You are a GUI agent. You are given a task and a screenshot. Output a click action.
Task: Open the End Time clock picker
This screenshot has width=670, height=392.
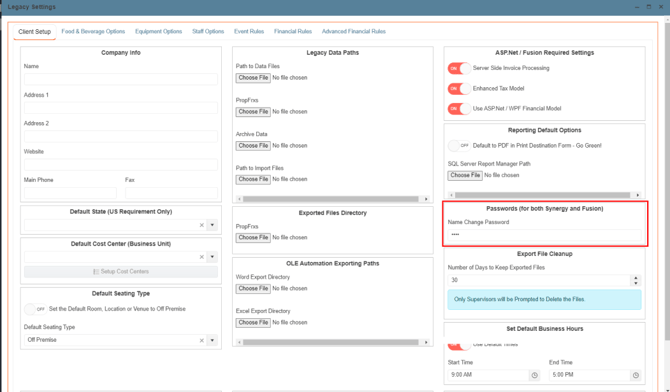[x=636, y=375]
